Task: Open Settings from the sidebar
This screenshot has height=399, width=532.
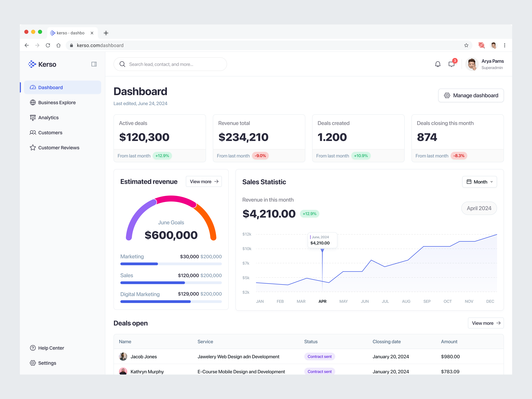Action: (x=47, y=363)
